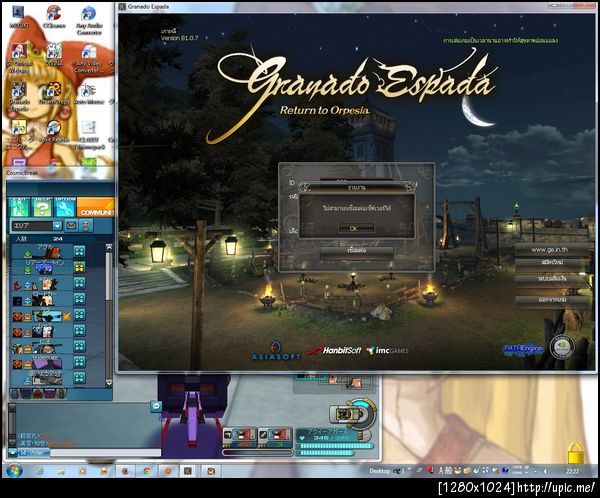Click the ID field in Granado Espada login
Viewport: 600px width, 498px height.
point(356,180)
